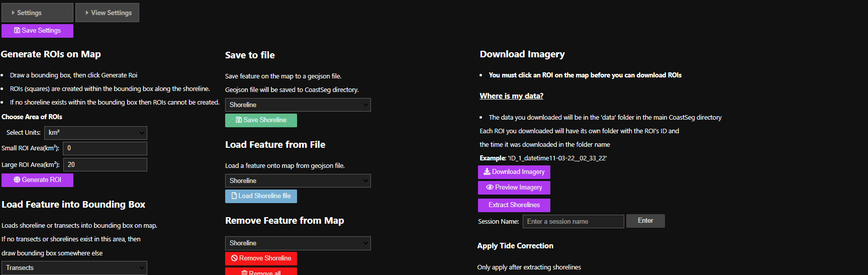Click the Remove all trash button
This screenshot has width=868, height=275.
261,272
